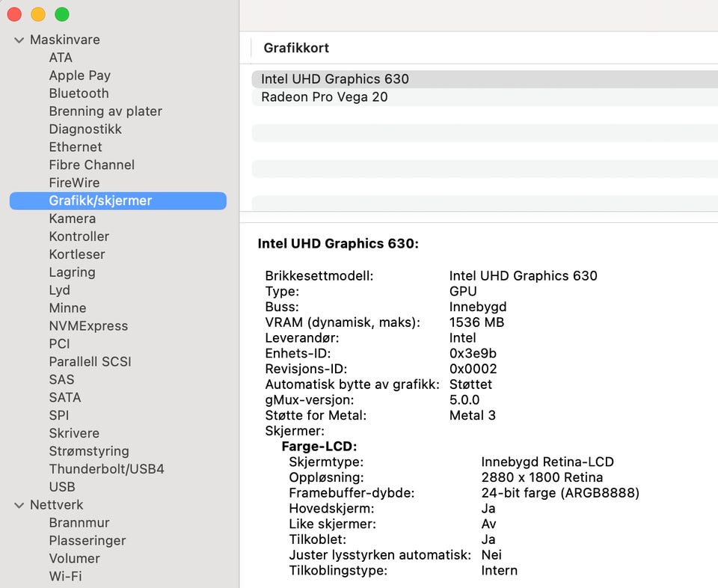Screen dimensions: 718x588
Task: Click the Leverandør value Intel
Action: (x=462, y=338)
